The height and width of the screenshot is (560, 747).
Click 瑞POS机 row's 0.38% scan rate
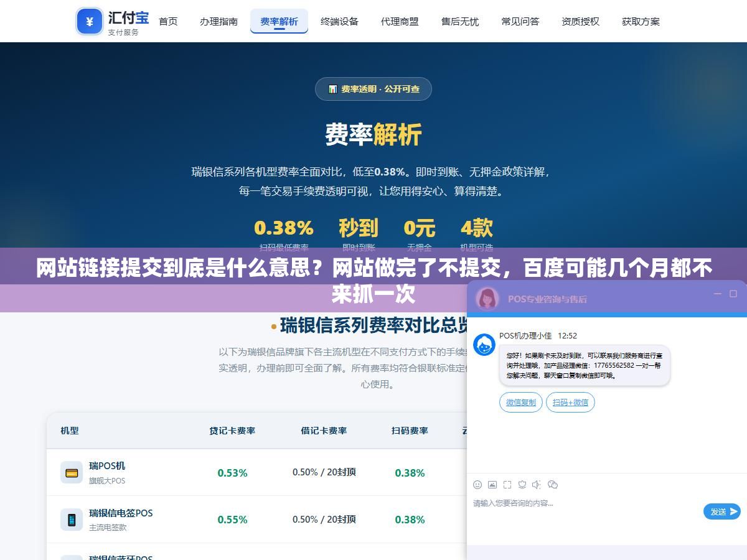[410, 473]
